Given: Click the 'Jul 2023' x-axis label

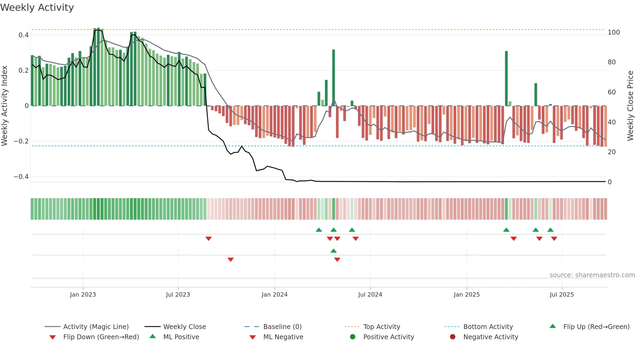Looking at the screenshot, I should click(x=178, y=295).
